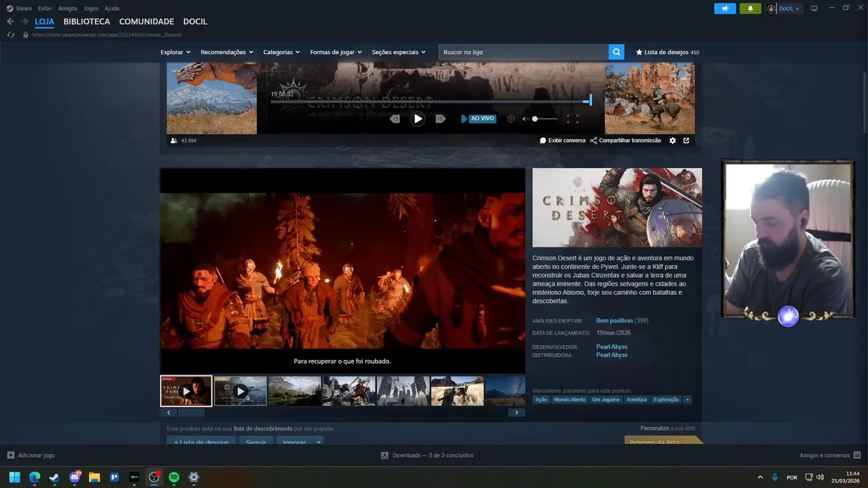
Task: Open the Exibir menu
Action: pos(45,9)
